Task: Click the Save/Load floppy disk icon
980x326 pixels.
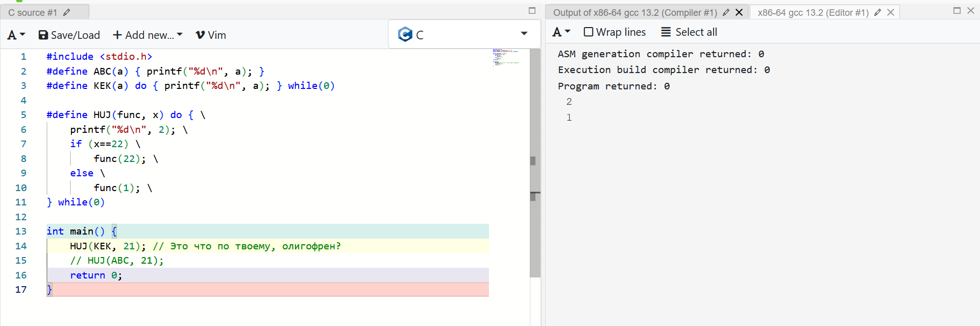Action: click(43, 35)
